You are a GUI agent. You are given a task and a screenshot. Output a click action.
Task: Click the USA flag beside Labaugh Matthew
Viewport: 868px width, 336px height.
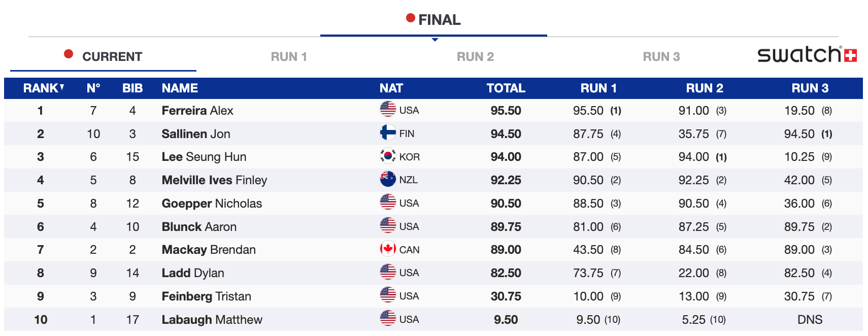(x=388, y=318)
